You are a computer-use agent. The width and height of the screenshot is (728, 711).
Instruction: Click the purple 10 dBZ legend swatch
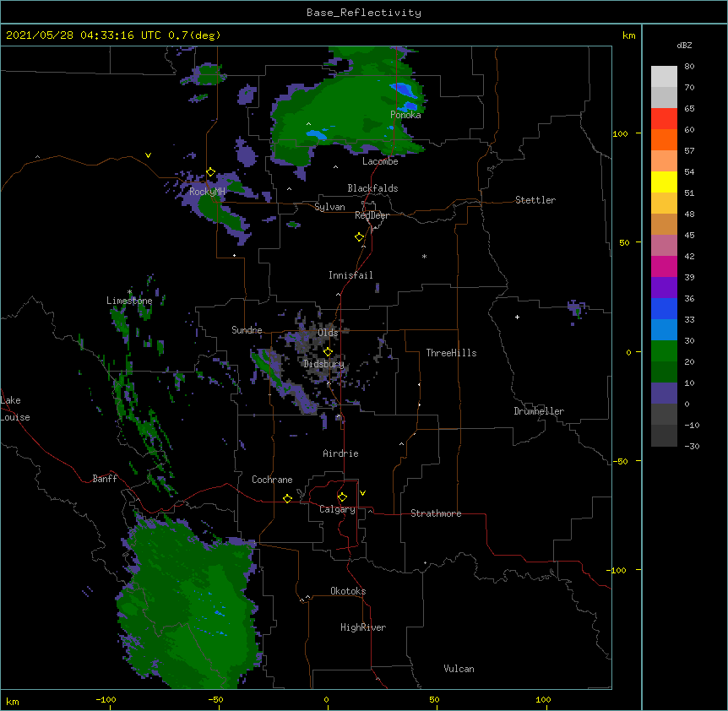[x=664, y=393]
